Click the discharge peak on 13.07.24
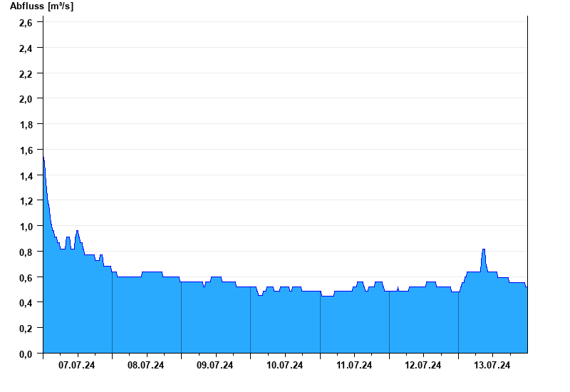 tap(484, 249)
